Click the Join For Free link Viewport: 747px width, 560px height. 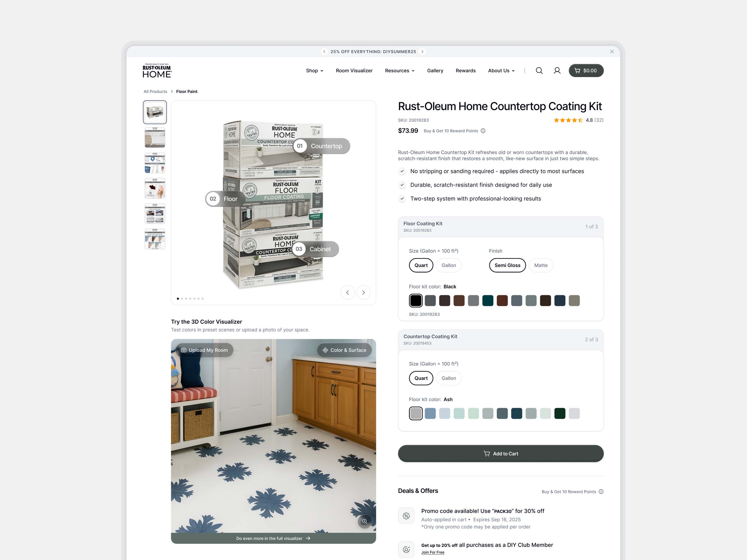433,552
